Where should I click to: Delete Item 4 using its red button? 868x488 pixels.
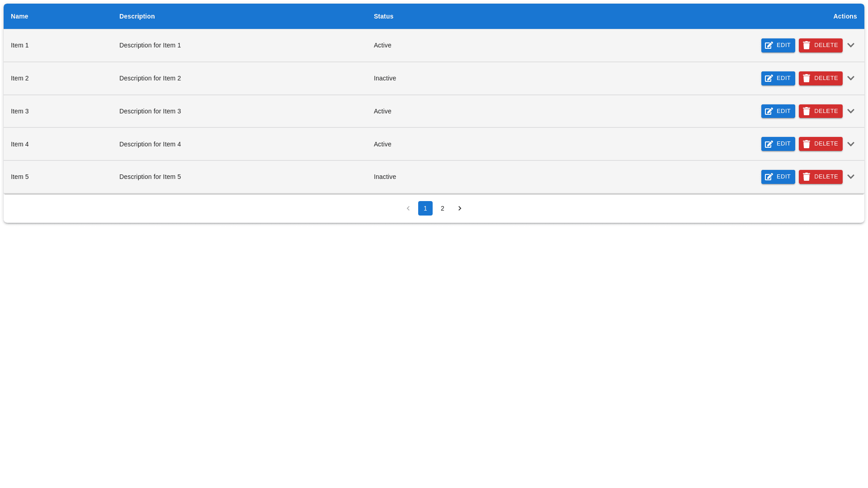(820, 144)
